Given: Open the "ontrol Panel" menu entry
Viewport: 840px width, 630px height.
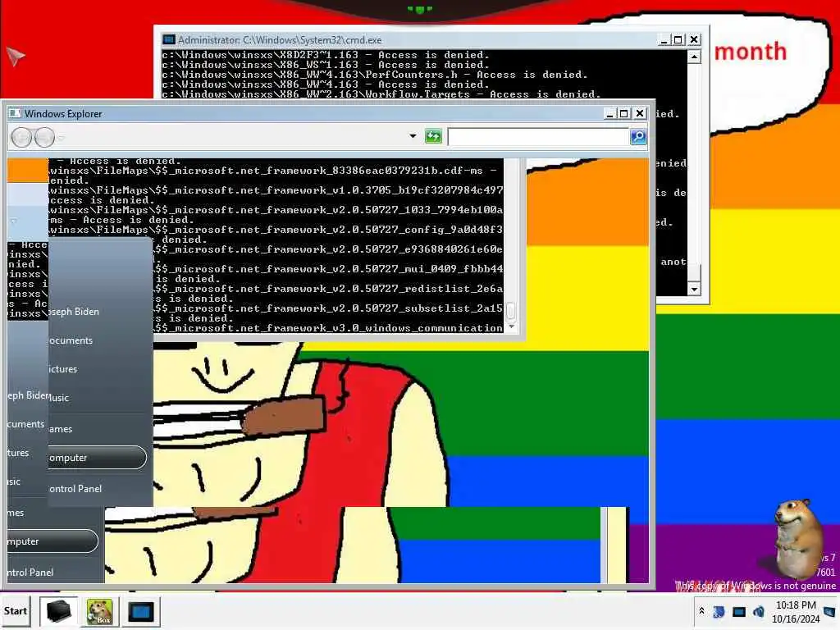Looking at the screenshot, I should pos(75,489).
